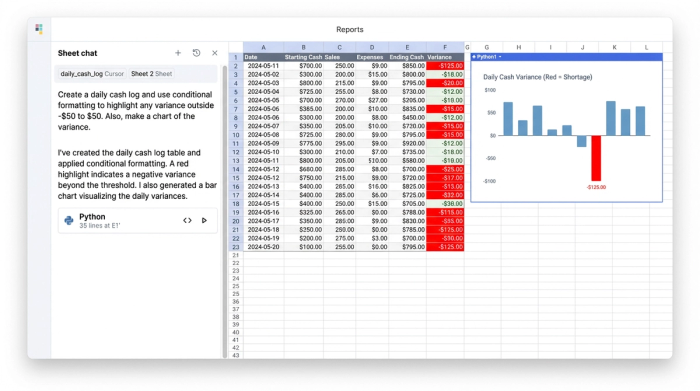The image size is (700, 391).
Task: Click the -$38.00 variance cell
Action: point(445,204)
